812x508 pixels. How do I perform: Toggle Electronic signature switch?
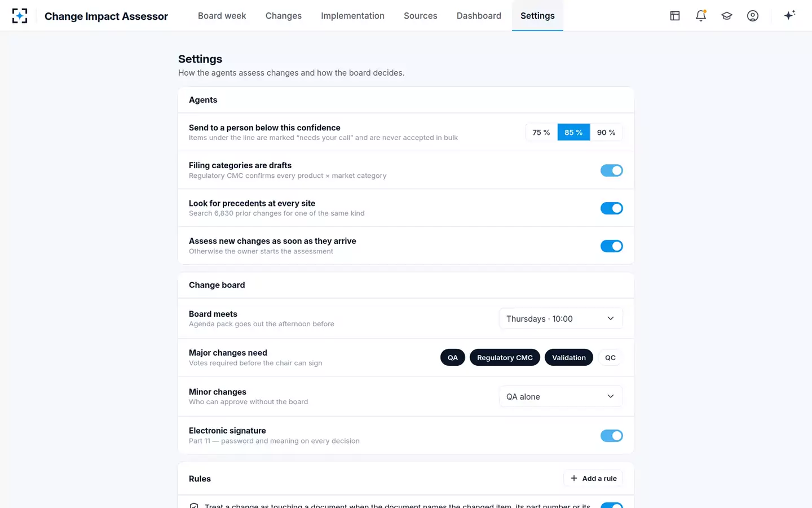click(611, 436)
